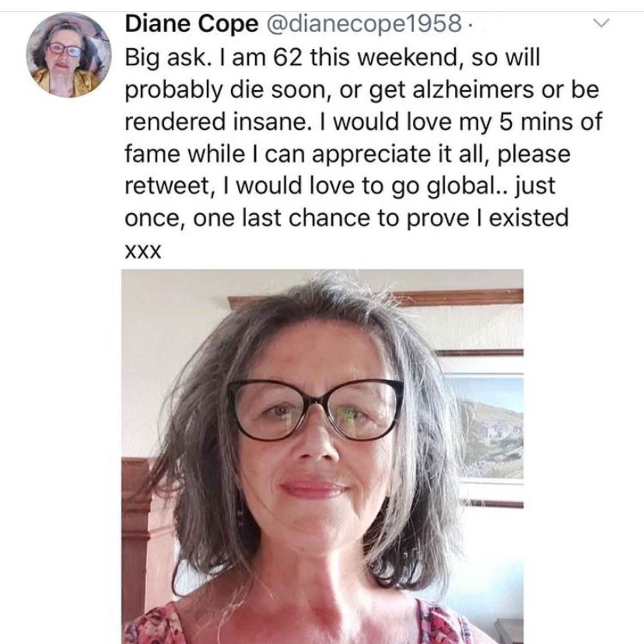Screen dimensions: 644x644
Task: Click the glasses in the selfie photo
Action: (x=316, y=409)
